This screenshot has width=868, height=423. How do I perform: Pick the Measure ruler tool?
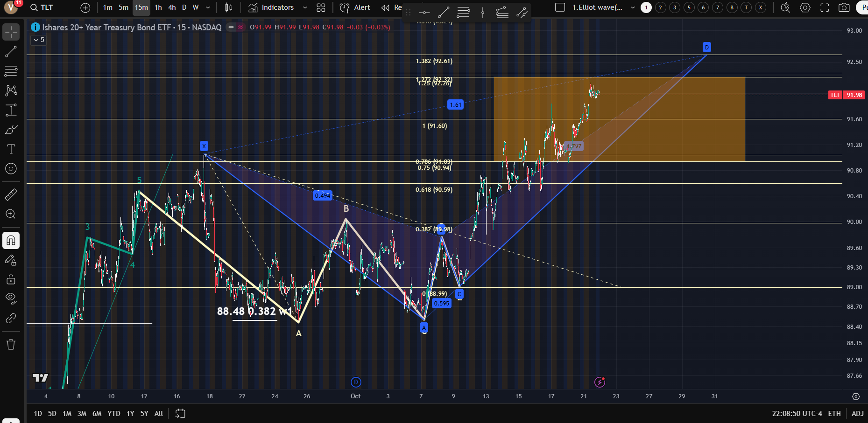pyautogui.click(x=11, y=194)
